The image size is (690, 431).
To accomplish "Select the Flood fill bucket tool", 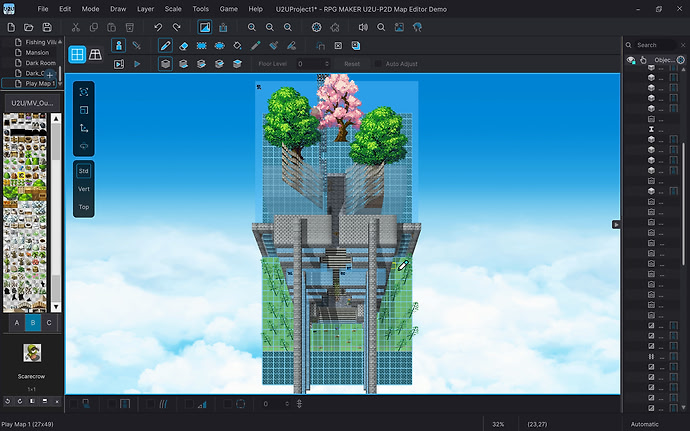I will pos(237,46).
